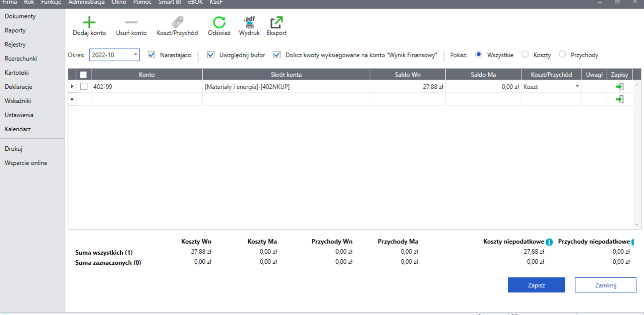Sort by the Konto column header
The image size is (644, 315).
click(x=147, y=75)
